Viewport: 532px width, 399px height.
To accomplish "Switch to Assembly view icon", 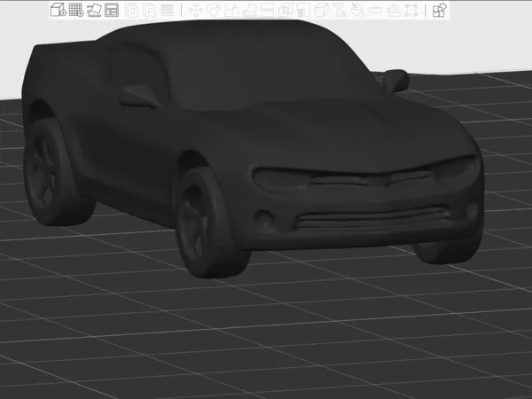I will click(x=440, y=10).
